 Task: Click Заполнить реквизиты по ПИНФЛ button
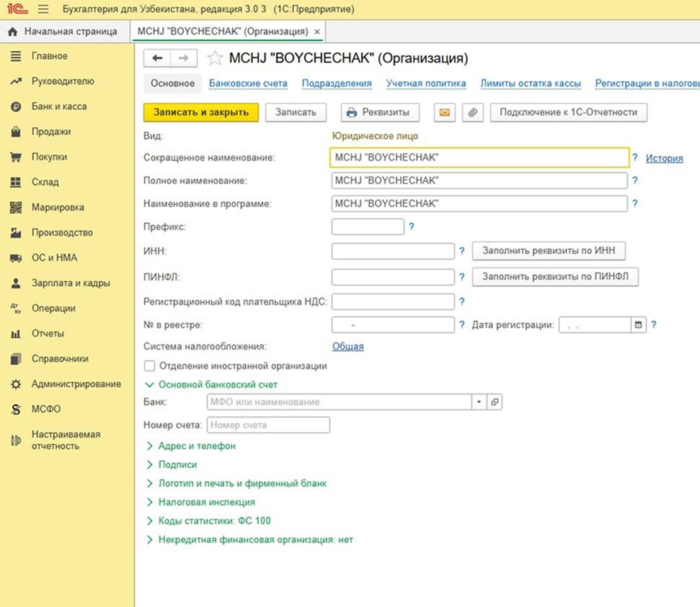coord(555,277)
